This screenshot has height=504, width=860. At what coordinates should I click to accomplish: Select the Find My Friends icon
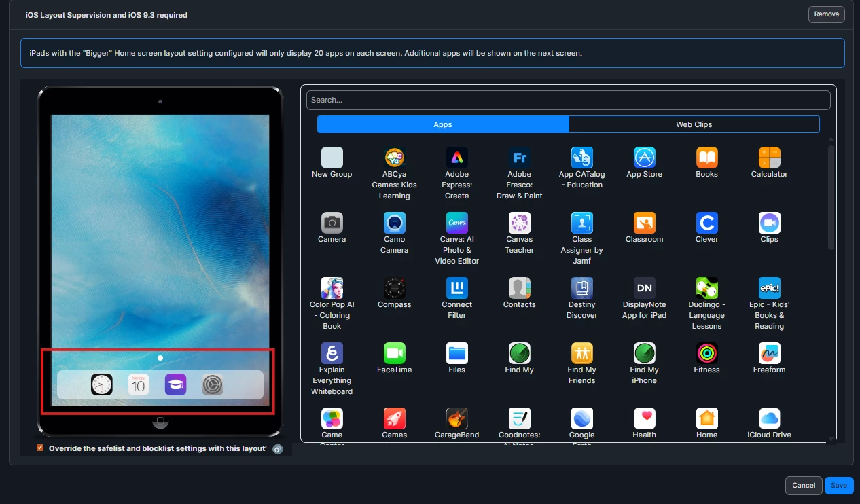tap(581, 353)
